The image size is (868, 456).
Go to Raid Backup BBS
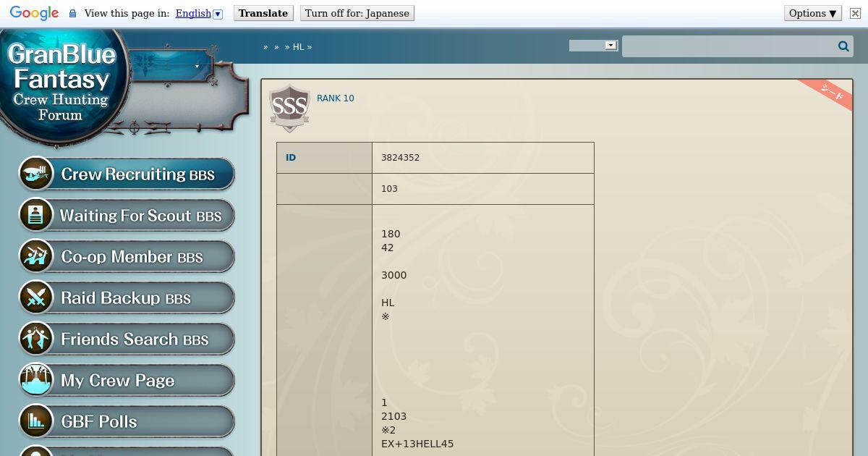(127, 298)
